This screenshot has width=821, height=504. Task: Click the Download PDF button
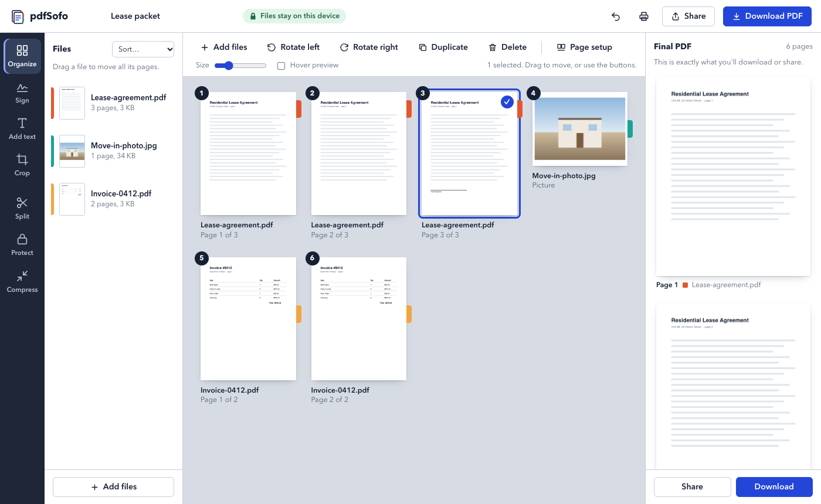[767, 16]
